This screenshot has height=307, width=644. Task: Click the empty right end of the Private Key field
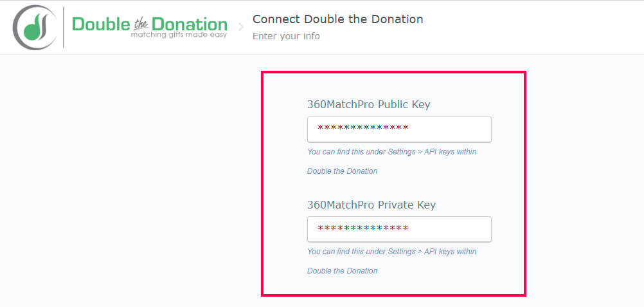[x=463, y=229]
